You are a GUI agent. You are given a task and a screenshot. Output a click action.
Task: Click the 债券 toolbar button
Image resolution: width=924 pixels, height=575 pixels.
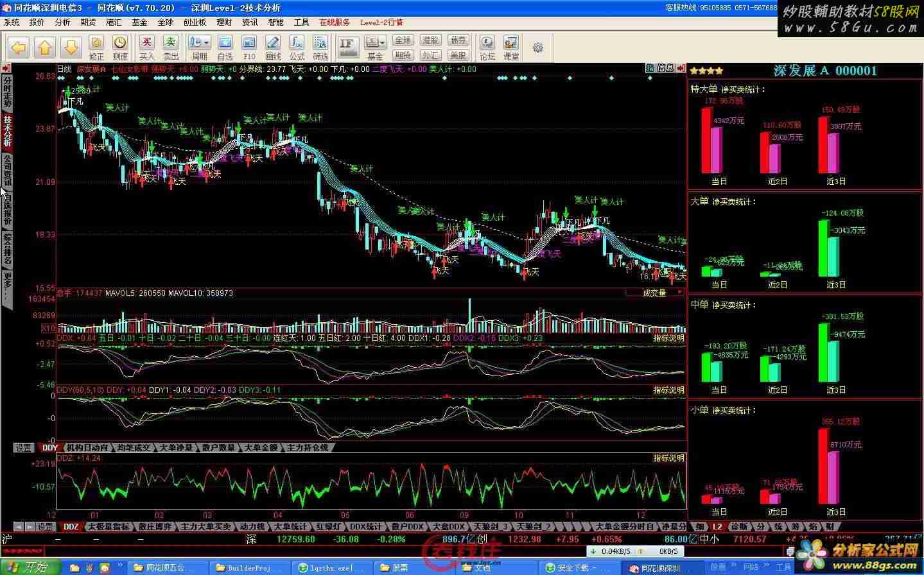point(458,40)
